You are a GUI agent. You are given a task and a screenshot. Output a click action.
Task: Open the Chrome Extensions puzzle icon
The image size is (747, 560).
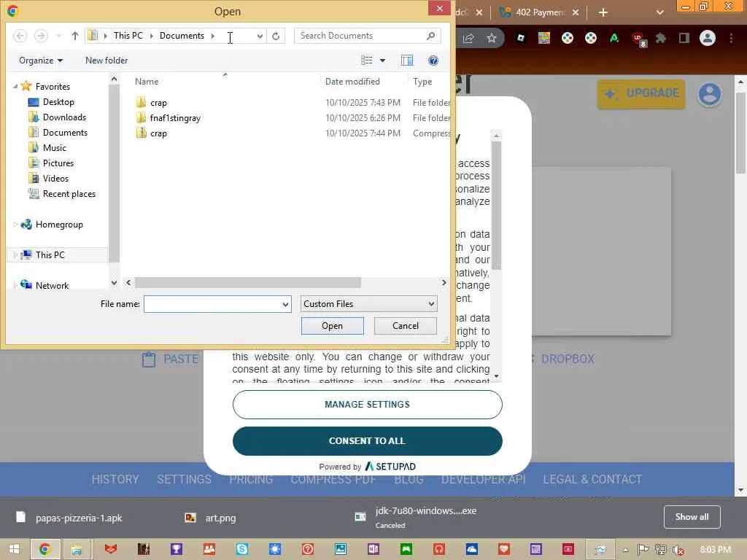(x=660, y=38)
